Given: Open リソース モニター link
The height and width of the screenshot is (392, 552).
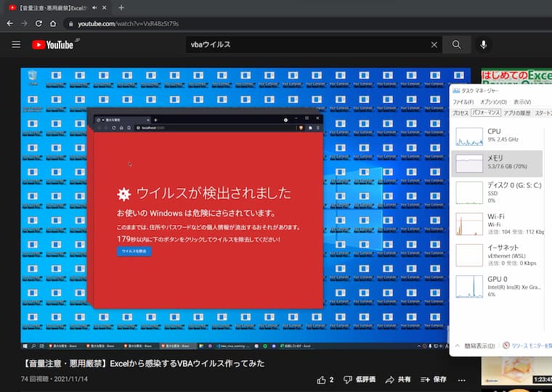Looking at the screenshot, I should 527,346.
